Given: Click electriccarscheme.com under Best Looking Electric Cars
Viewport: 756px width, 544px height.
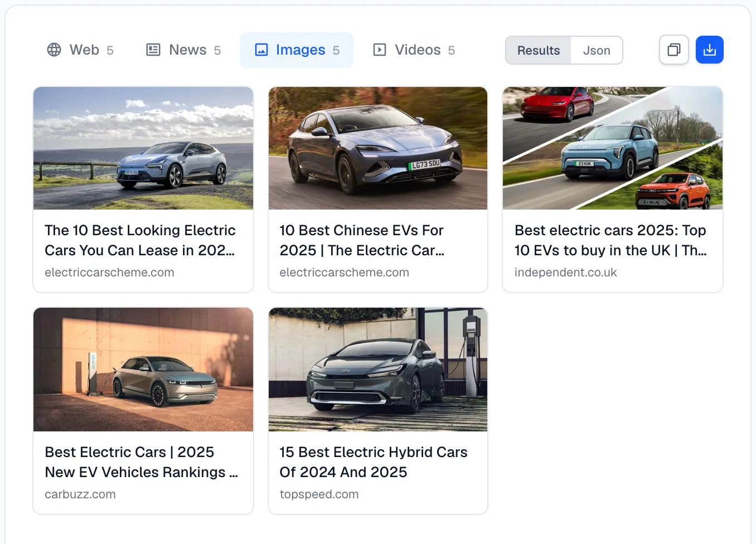Looking at the screenshot, I should click(109, 273).
